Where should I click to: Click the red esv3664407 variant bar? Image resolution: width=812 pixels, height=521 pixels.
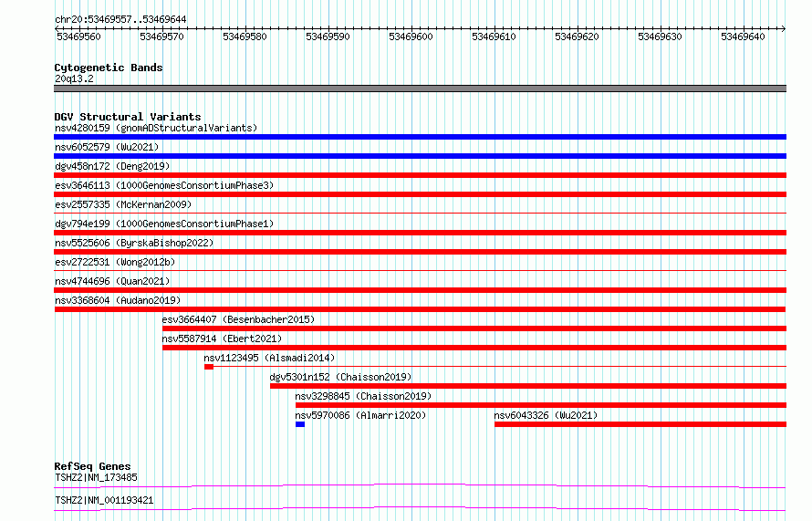coord(474,328)
